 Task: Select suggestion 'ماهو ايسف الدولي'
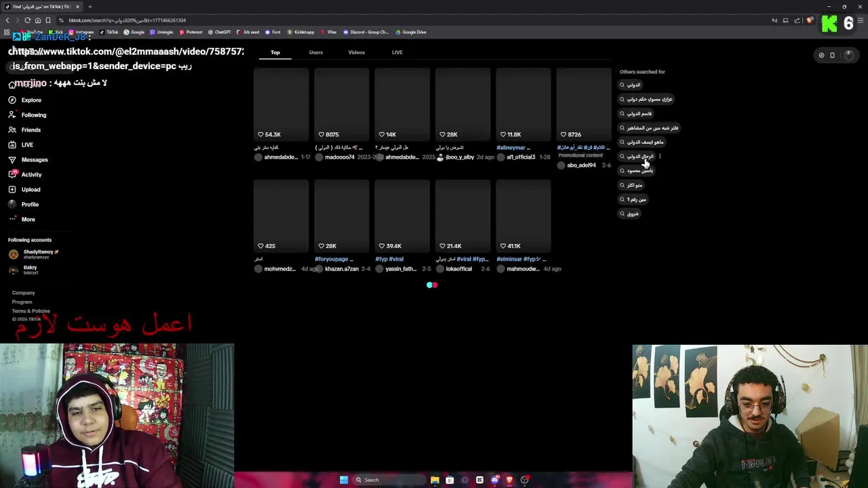[642, 142]
